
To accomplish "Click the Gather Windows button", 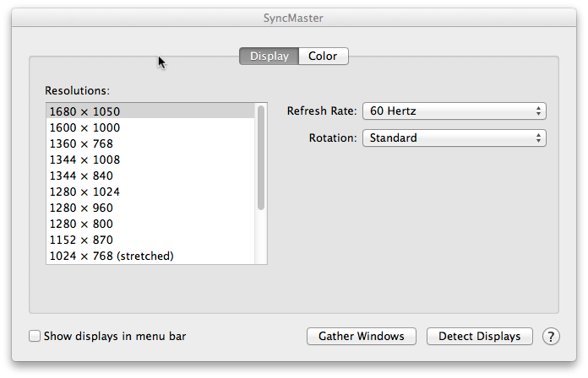I will point(362,336).
